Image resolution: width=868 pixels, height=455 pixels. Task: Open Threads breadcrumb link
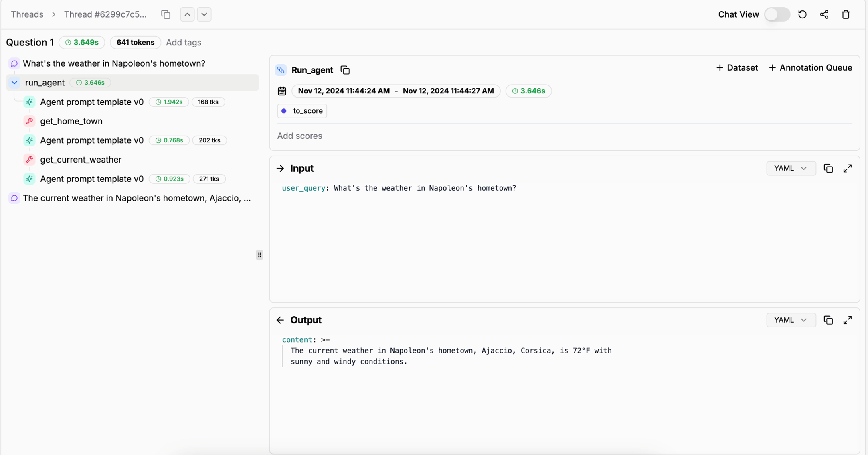click(27, 14)
